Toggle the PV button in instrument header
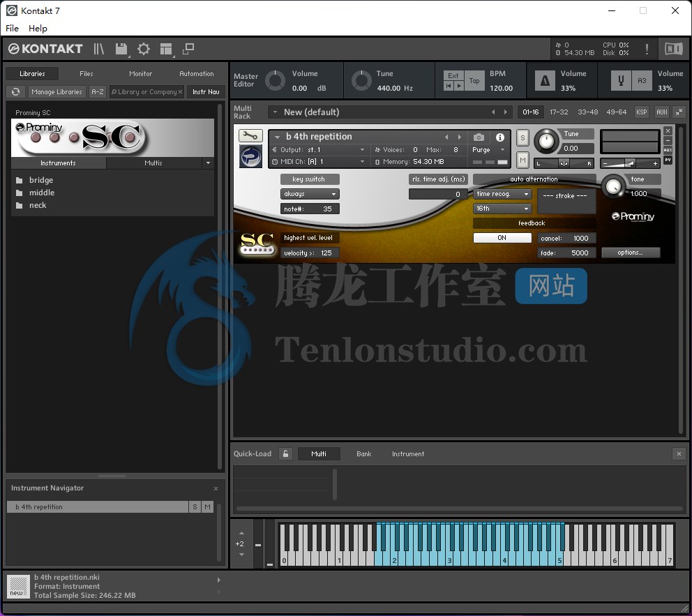 coord(668,160)
